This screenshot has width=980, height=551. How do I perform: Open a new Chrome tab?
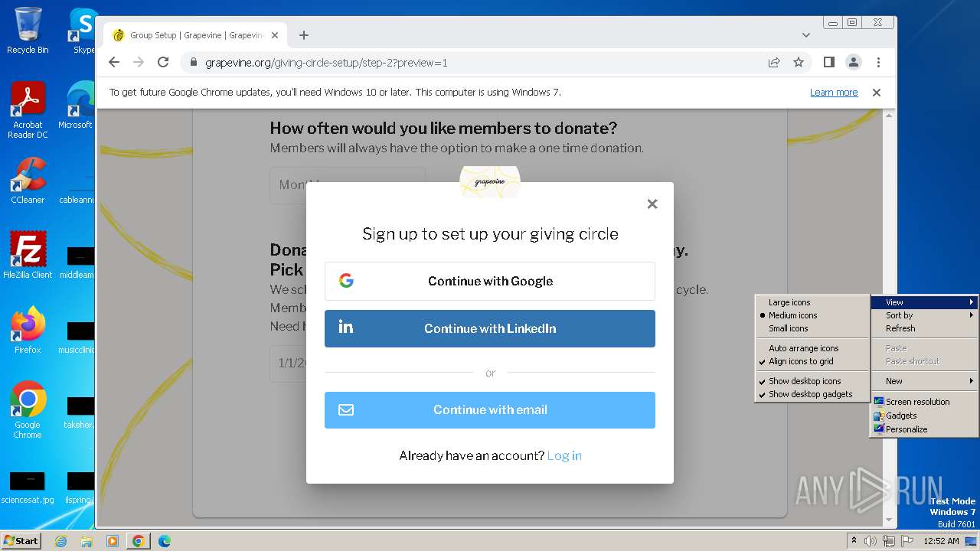coord(304,35)
